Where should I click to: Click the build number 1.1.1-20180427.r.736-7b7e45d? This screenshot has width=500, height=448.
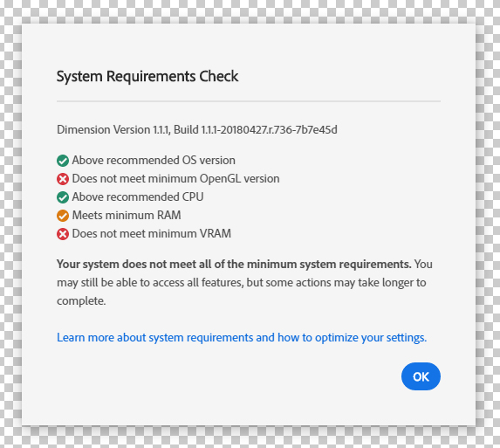pyautogui.click(x=269, y=130)
